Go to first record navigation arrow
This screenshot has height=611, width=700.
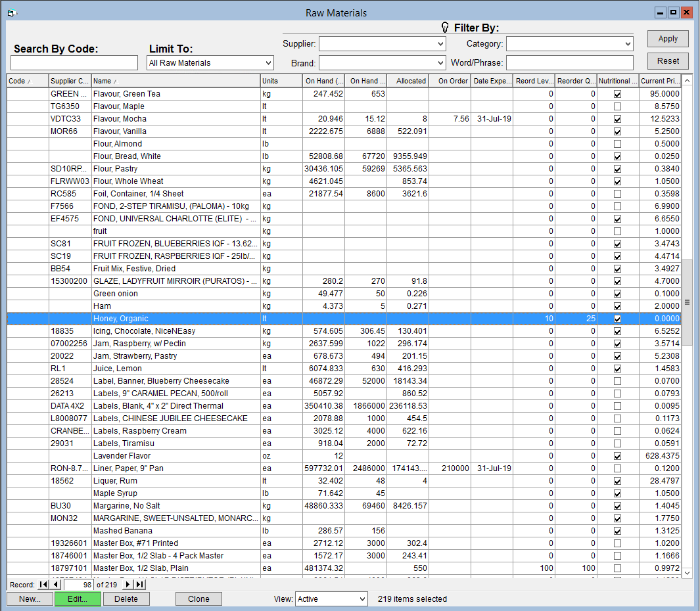coord(43,585)
